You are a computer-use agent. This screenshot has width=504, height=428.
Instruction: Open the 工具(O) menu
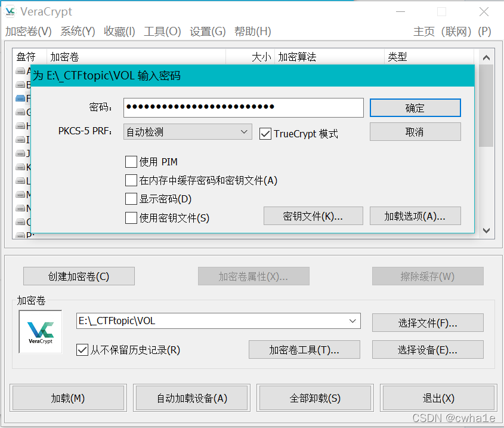(x=162, y=31)
